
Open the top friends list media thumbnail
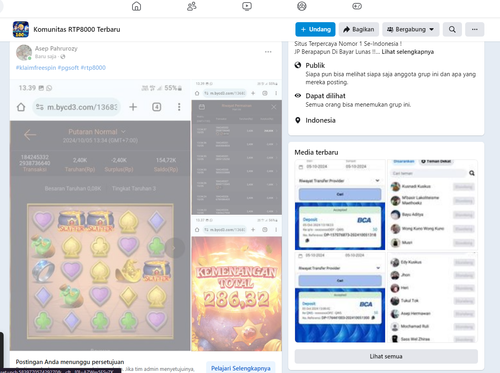(432, 205)
